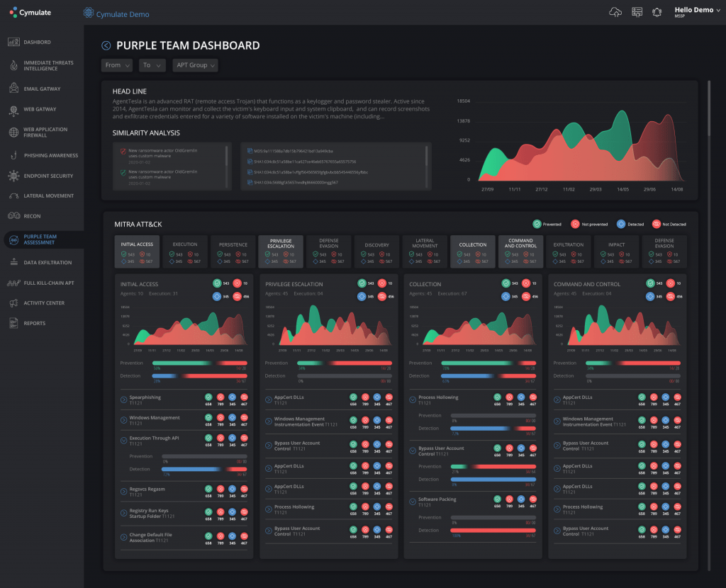Collapse the Software Packing technique
726x588 pixels.
pyautogui.click(x=413, y=502)
